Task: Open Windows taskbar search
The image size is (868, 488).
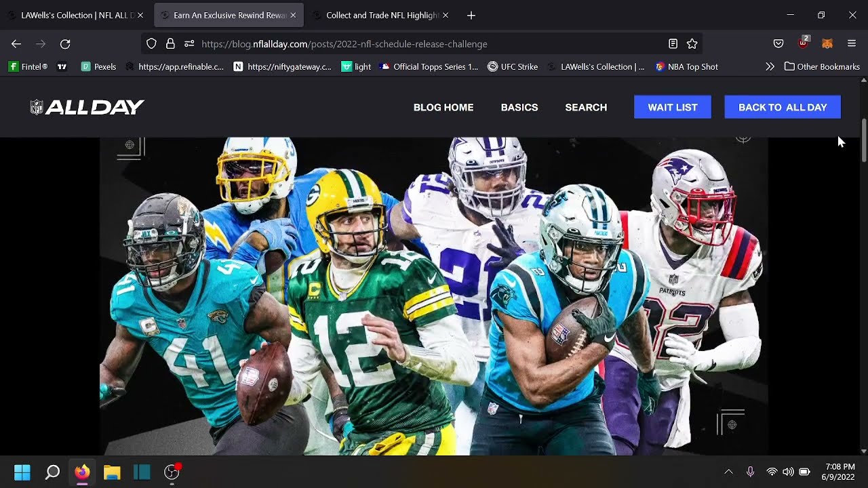Action: pyautogui.click(x=52, y=472)
